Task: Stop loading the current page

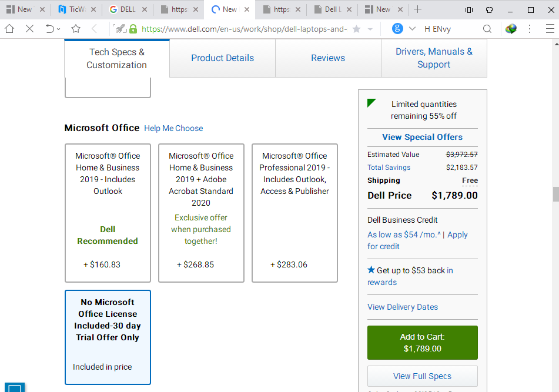Action: point(30,29)
